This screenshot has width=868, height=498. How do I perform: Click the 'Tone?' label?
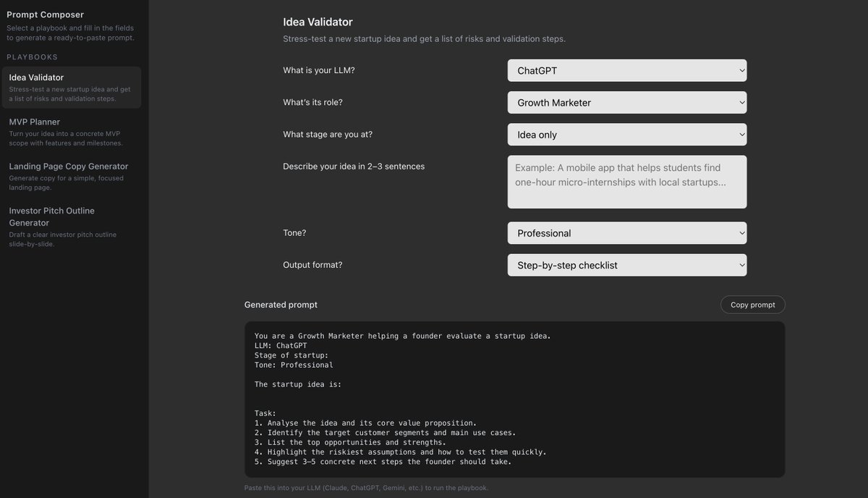pos(294,232)
